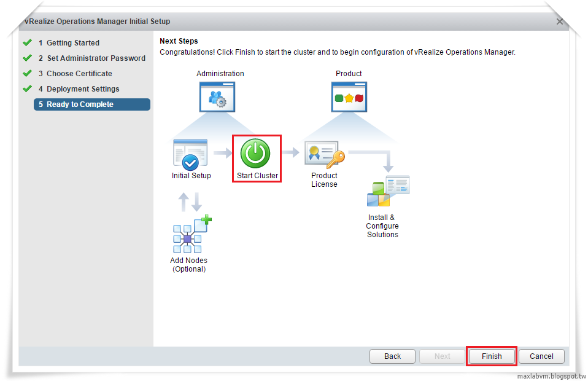The height and width of the screenshot is (381, 588).
Task: Open step 3 Choose Certificate
Action: click(x=75, y=74)
